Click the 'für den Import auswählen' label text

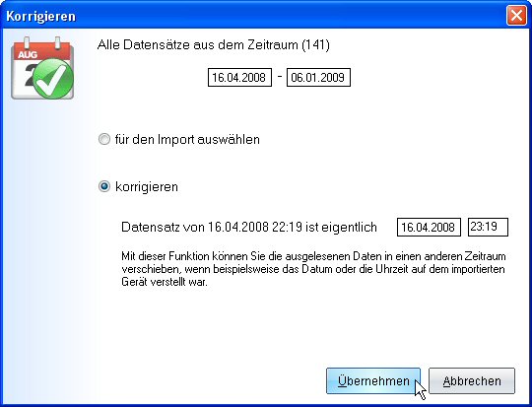point(187,139)
